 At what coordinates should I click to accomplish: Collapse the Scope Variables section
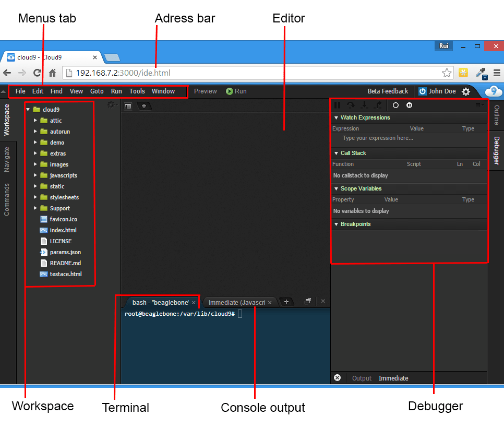pos(337,189)
